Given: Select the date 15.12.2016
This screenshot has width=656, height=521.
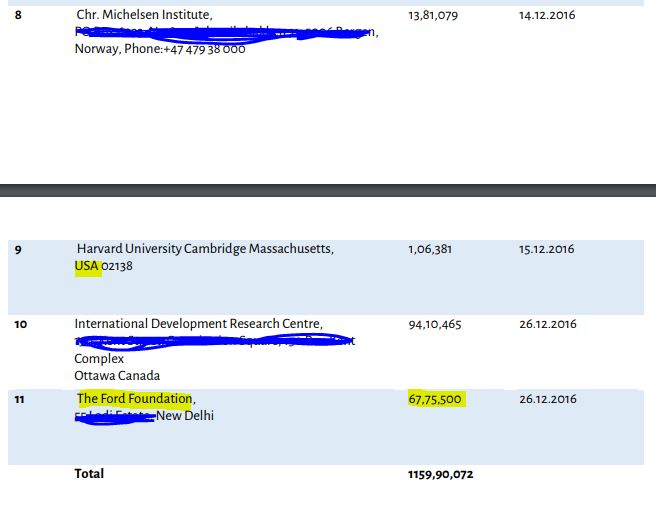Looking at the screenshot, I should [x=547, y=249].
